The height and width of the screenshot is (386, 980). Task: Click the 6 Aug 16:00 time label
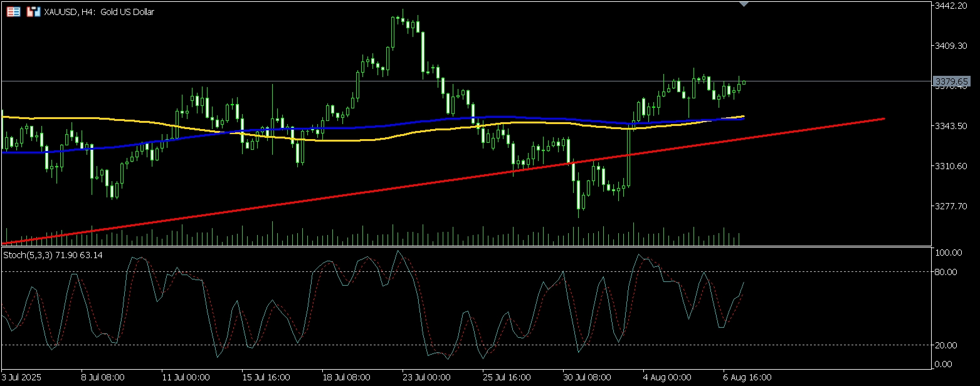pyautogui.click(x=749, y=378)
